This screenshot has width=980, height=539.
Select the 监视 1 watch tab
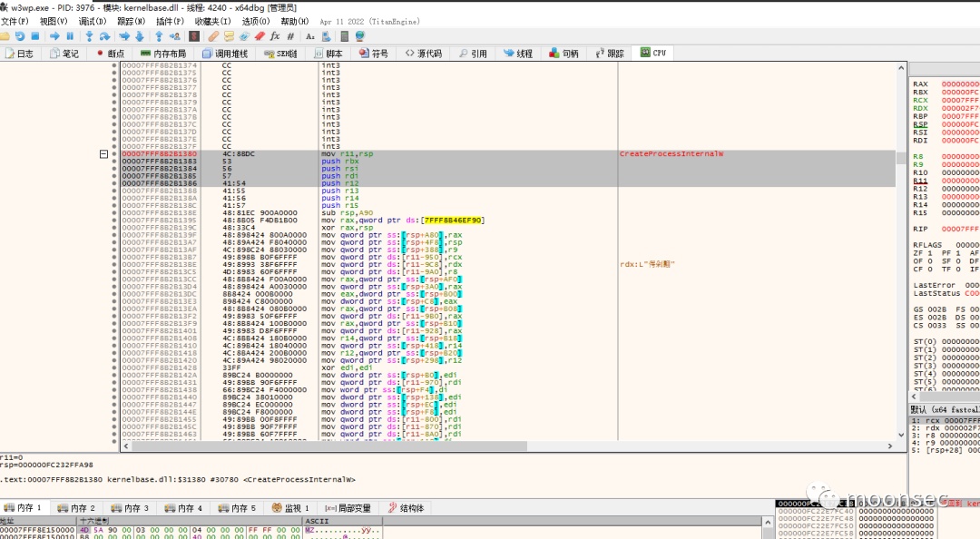290,508
